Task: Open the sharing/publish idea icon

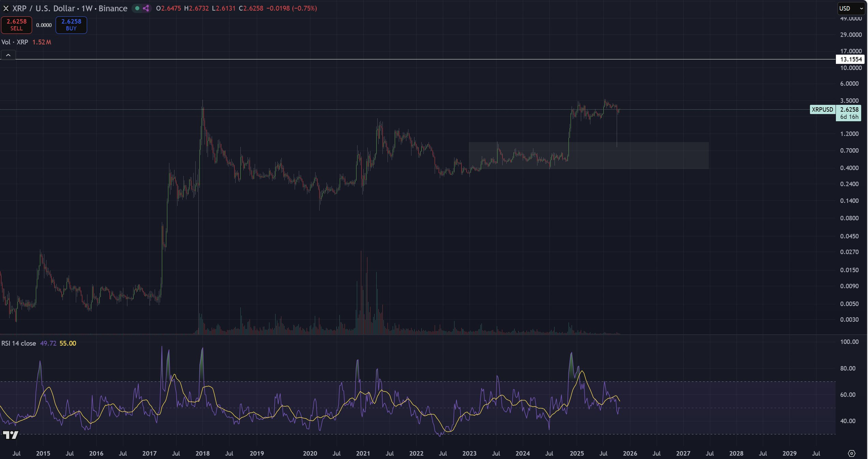Action: point(146,8)
